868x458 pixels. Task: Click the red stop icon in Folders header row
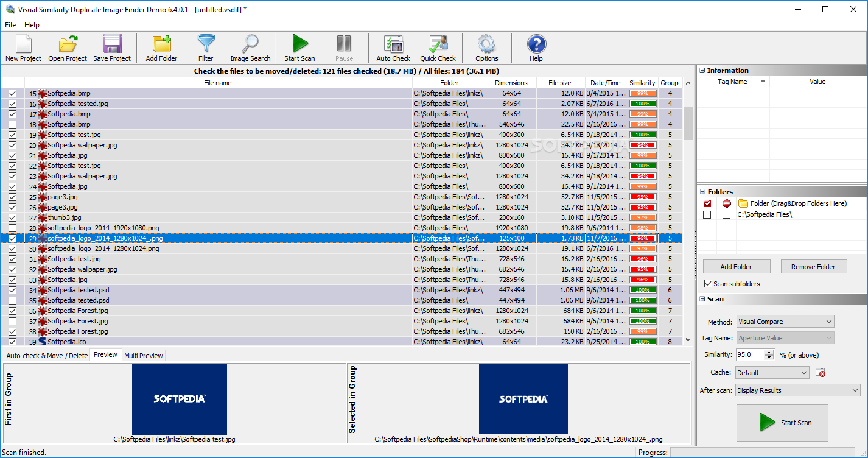click(727, 203)
